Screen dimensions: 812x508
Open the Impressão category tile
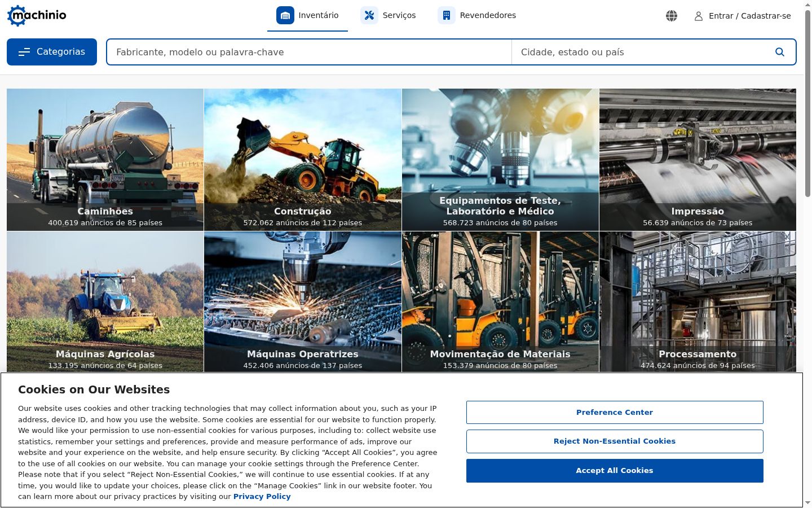(x=698, y=160)
